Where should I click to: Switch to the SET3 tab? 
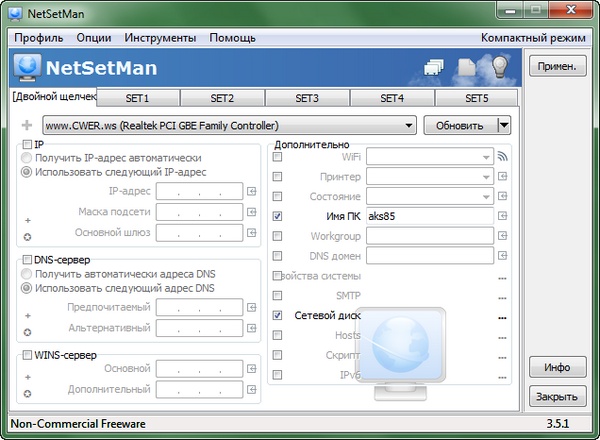[x=307, y=98]
